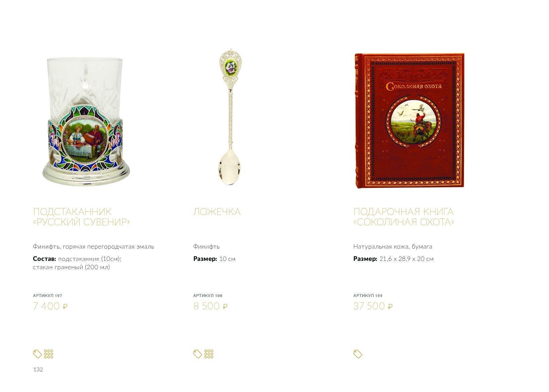Select the ЛОЖЕЧКА product title

point(217,212)
